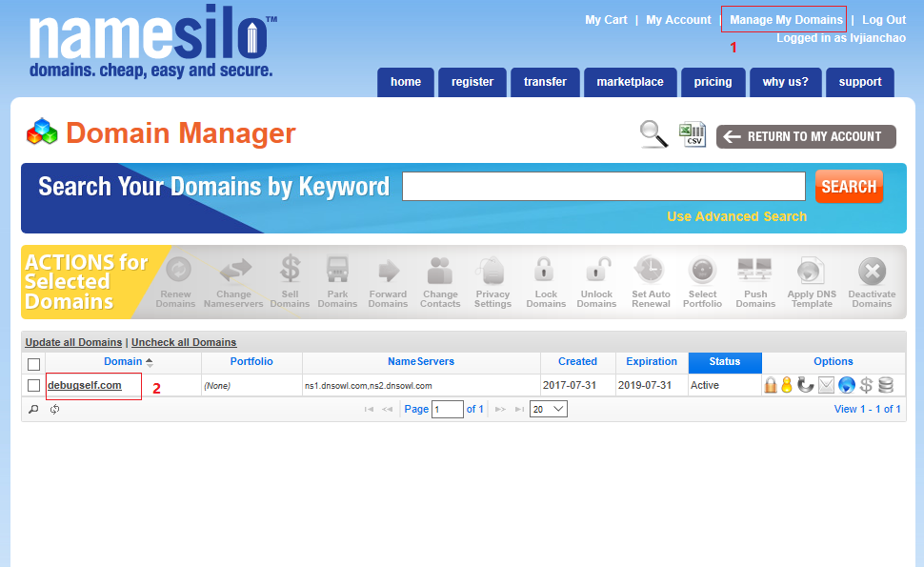Viewport: 924px width, 567px height.
Task: Click Uncheck all Domains link
Action: pyautogui.click(x=184, y=342)
